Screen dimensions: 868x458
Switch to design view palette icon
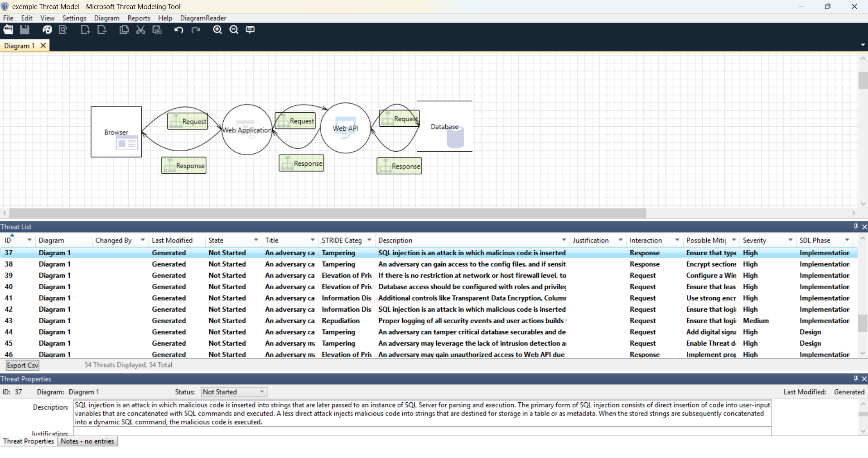47,30
